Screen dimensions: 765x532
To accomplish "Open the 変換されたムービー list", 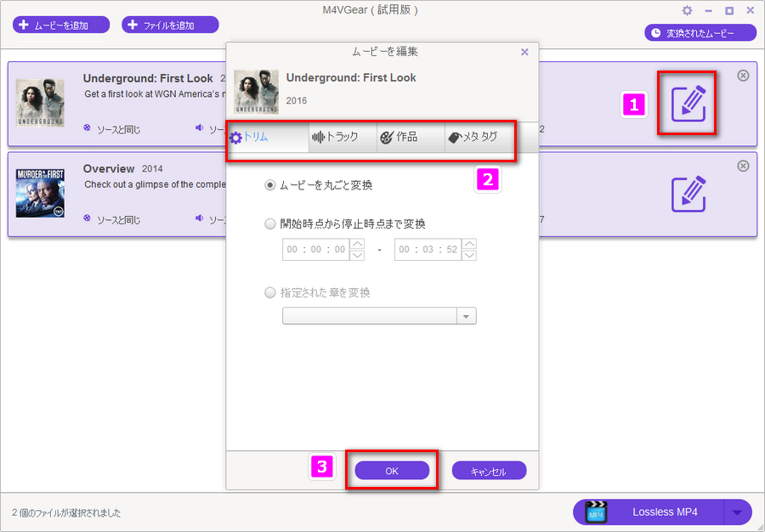I will 700,32.
